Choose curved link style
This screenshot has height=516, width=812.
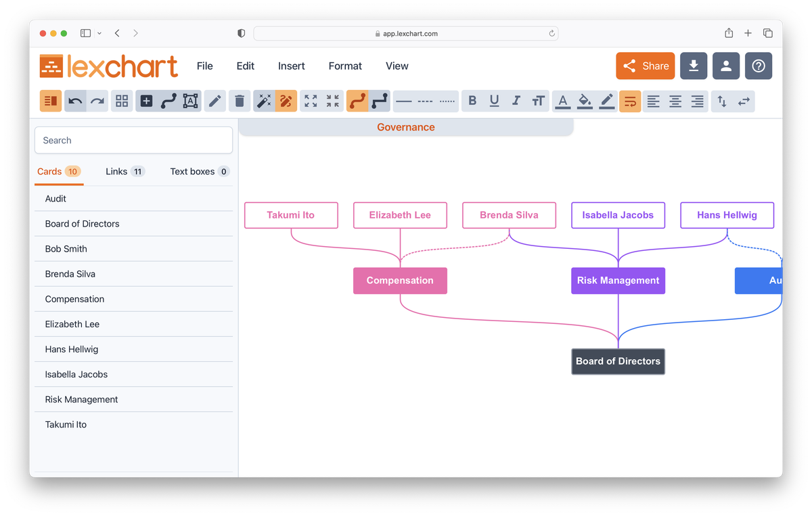pos(357,101)
